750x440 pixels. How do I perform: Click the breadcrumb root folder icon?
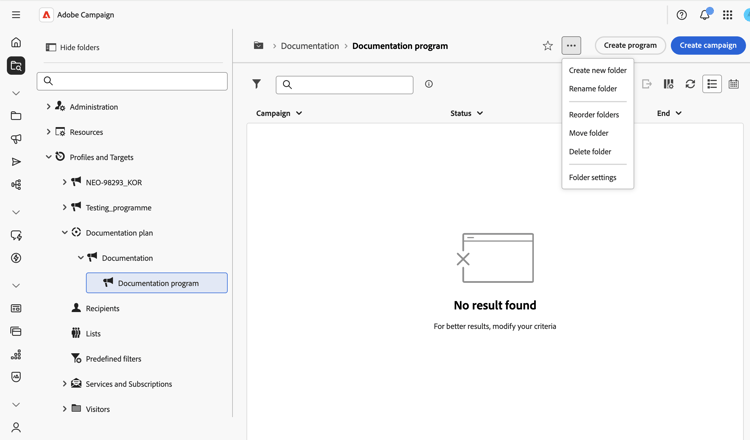(x=258, y=45)
